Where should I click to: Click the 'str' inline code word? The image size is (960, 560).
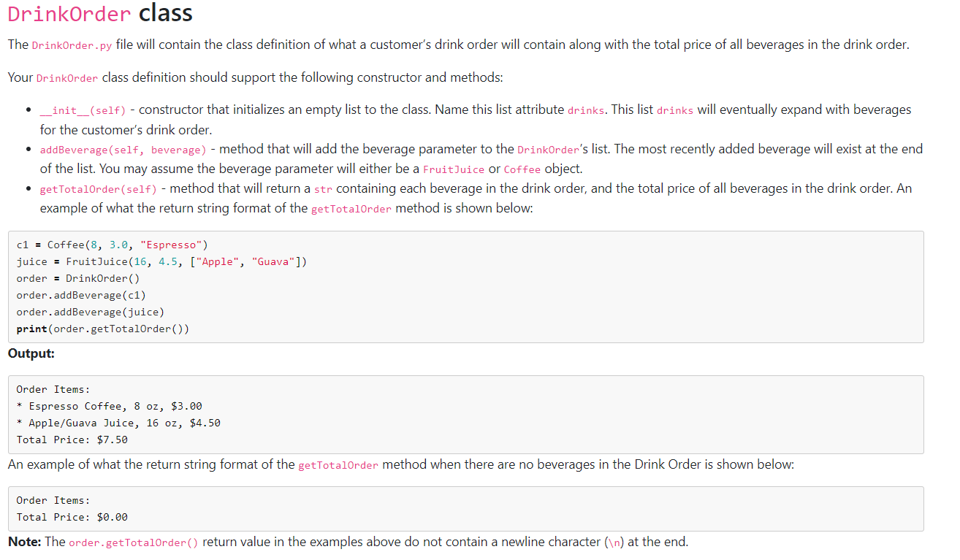pyautogui.click(x=324, y=189)
